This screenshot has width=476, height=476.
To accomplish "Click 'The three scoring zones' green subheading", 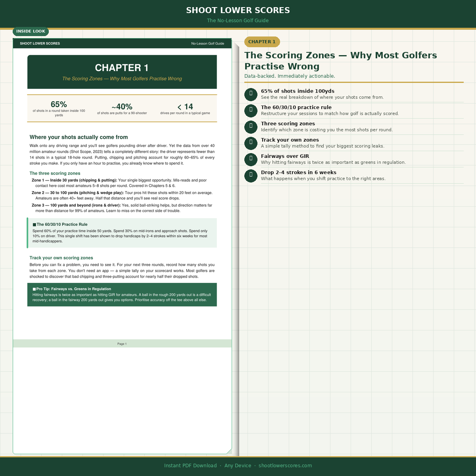I will pyautogui.click(x=55, y=173).
